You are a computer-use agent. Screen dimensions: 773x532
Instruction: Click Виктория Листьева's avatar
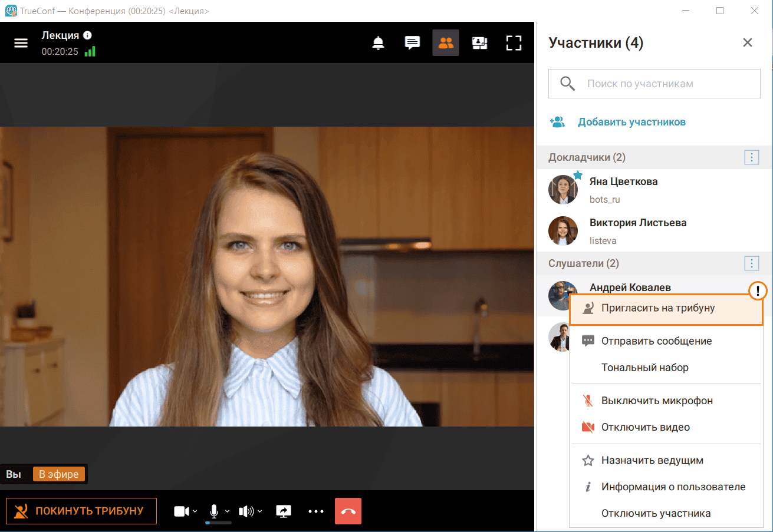tap(563, 232)
